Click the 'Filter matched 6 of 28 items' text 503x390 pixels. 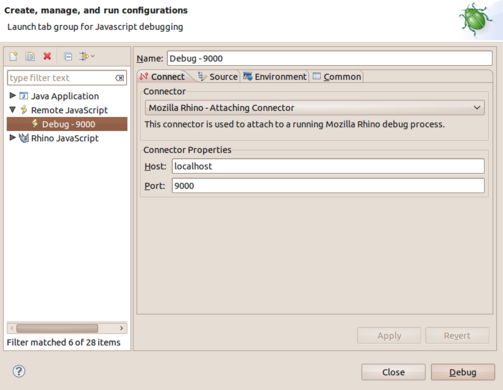point(63,342)
